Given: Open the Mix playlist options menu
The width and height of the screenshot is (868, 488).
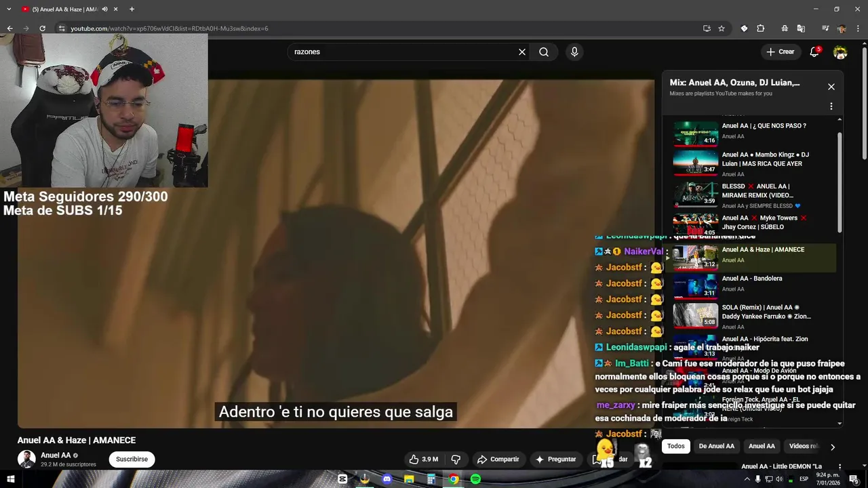Looking at the screenshot, I should point(831,106).
